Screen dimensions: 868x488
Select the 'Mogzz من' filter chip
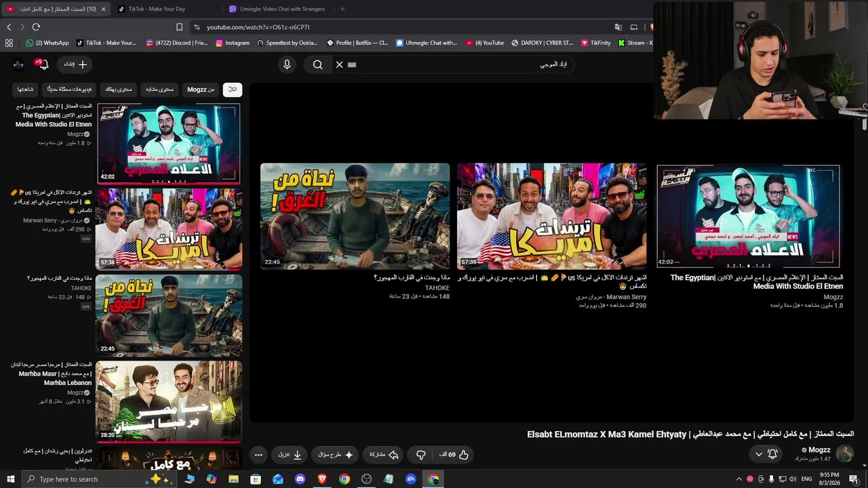pyautogui.click(x=201, y=89)
